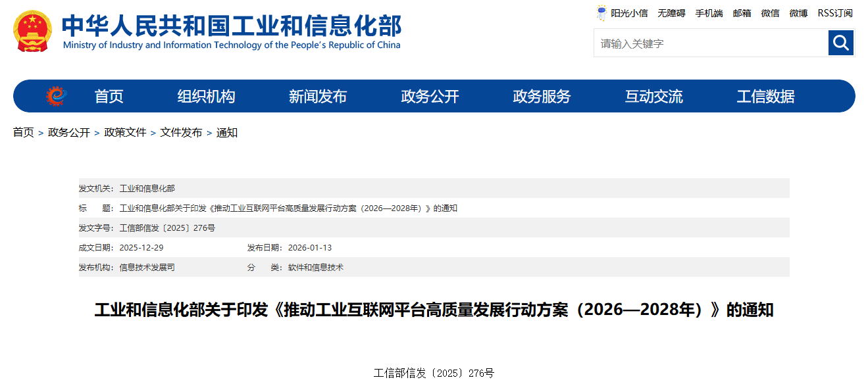Screen dimensions: 868x386
Task: Select the 首页 navigation menu item
Action: [x=109, y=96]
